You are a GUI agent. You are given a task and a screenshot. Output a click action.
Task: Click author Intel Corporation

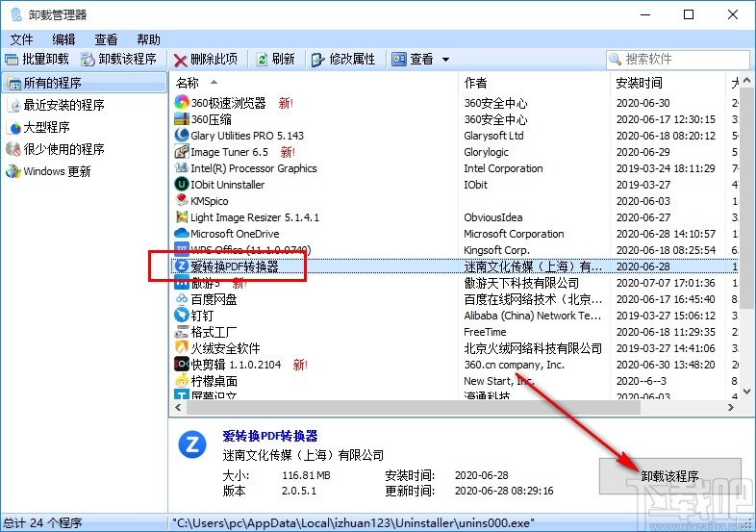click(x=503, y=168)
